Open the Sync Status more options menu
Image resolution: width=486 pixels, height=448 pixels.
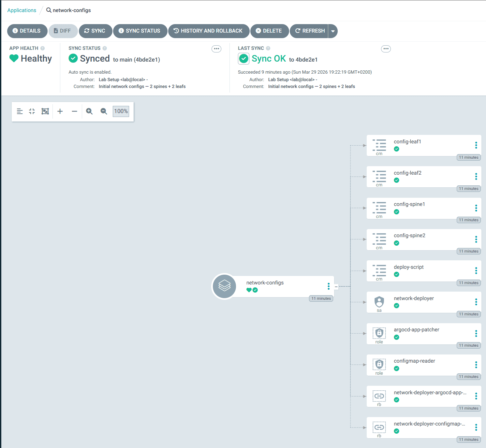(x=216, y=49)
